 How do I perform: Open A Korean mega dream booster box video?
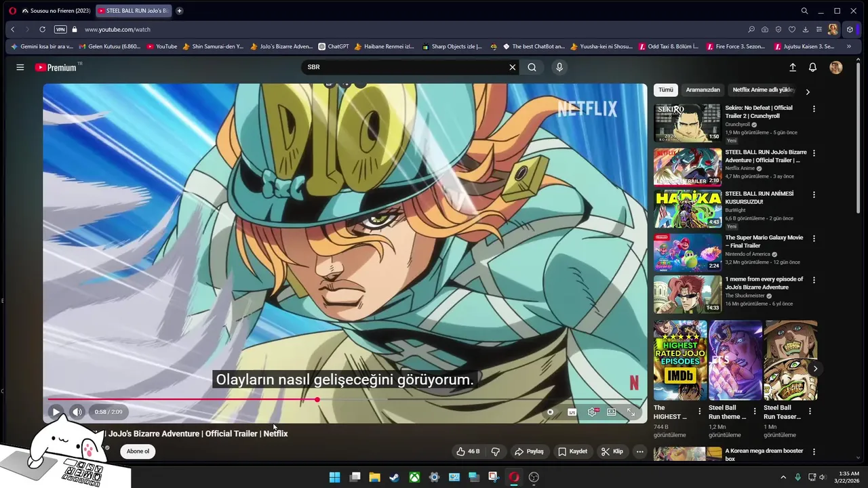[x=764, y=455]
